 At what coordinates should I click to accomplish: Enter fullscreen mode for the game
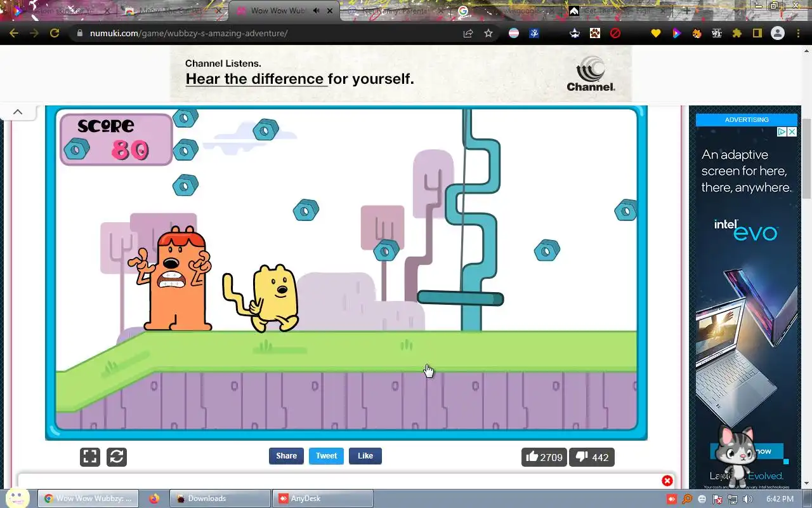90,457
